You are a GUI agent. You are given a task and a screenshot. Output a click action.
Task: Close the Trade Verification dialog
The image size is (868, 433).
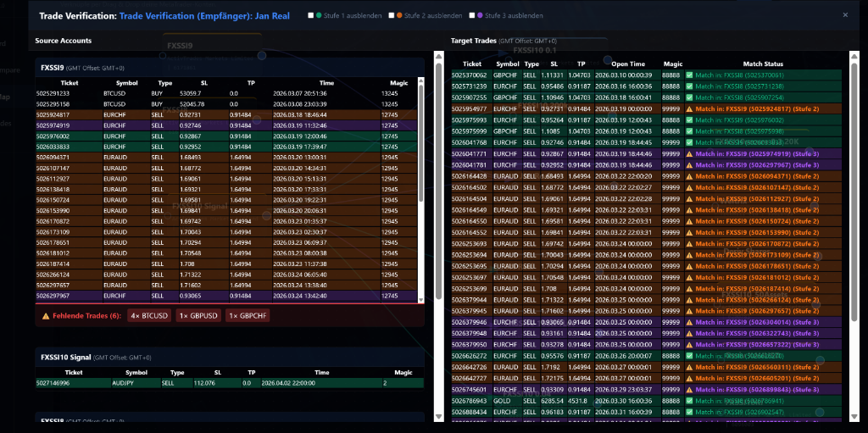point(844,15)
